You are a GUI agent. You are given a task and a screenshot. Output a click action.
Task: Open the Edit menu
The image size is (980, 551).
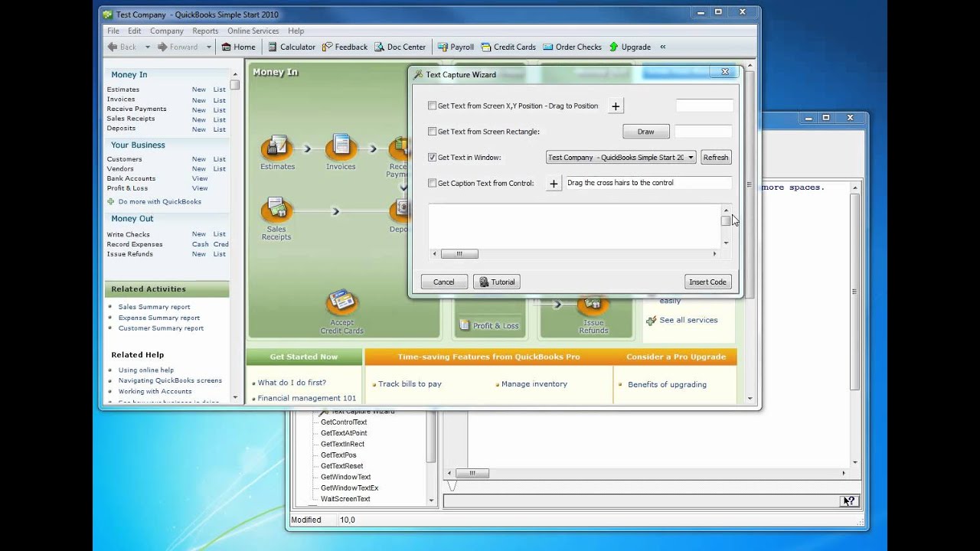(x=135, y=31)
